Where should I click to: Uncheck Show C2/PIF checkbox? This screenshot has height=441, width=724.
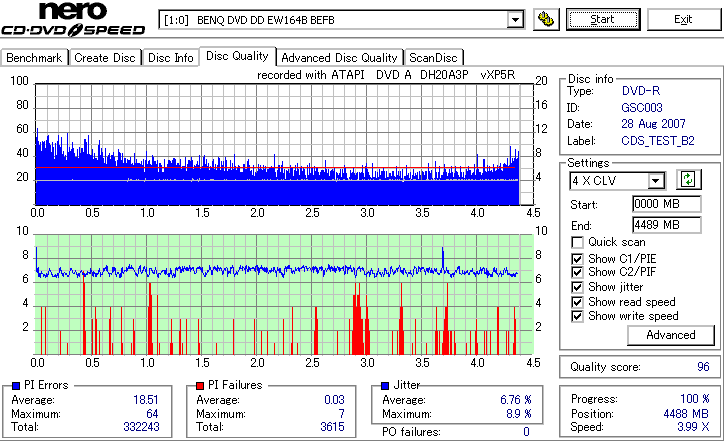577,272
